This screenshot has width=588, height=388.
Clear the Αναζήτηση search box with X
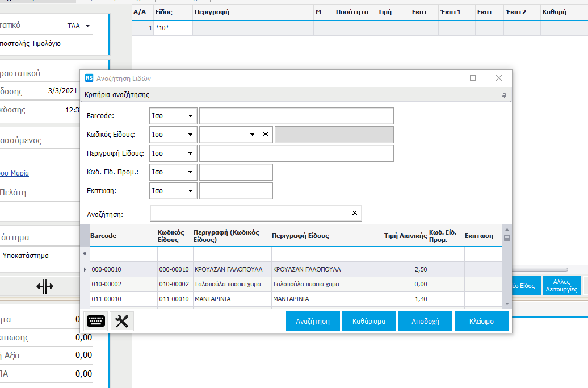point(355,213)
